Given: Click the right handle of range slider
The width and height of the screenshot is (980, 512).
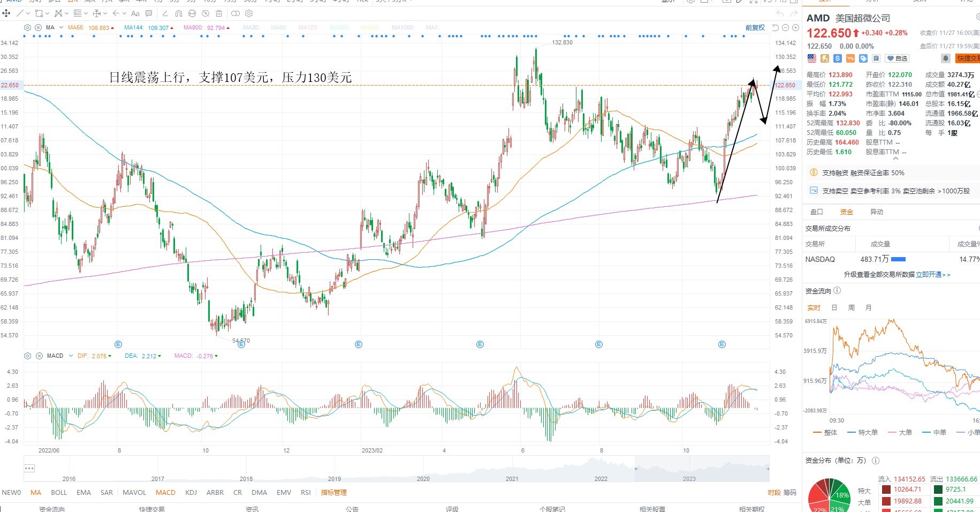Looking at the screenshot, I should pos(768,469).
